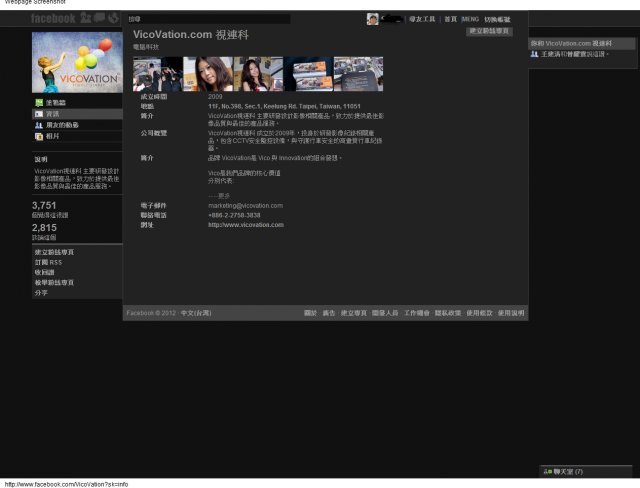Image resolution: width=640 pixels, height=488 pixels.
Task: Click the 建立粉絲專頁 button near page title
Action: point(489,31)
